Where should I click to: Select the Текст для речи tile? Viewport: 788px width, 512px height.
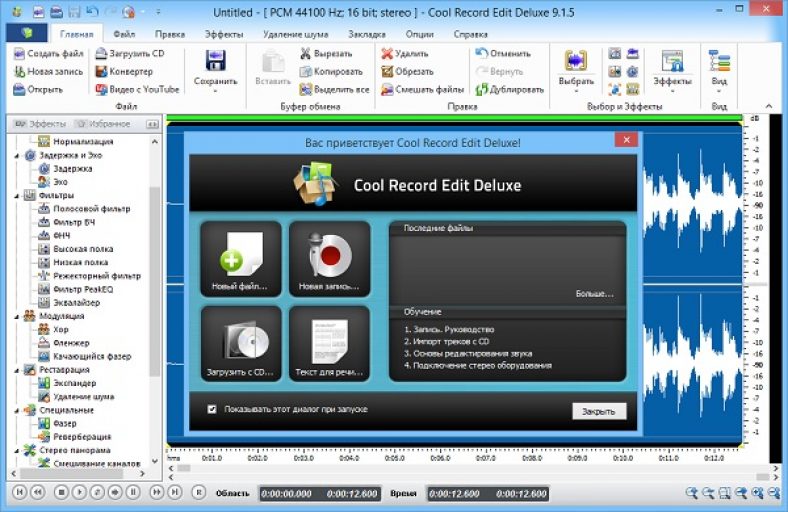(329, 343)
